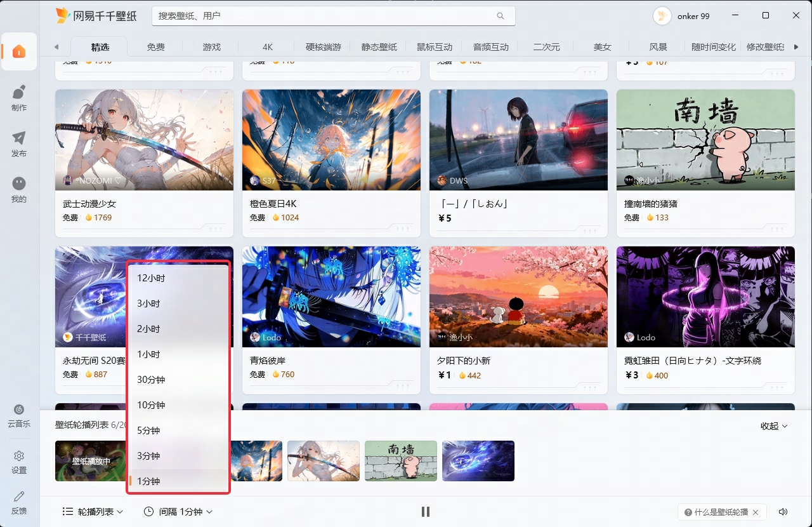Switch to the 精选 tab
Image resolution: width=812 pixels, height=527 pixels.
point(100,47)
